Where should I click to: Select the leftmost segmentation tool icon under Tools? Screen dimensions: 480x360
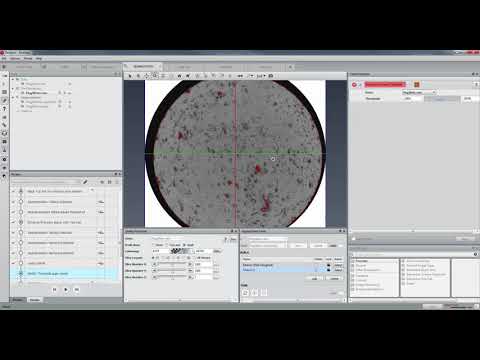(245, 293)
